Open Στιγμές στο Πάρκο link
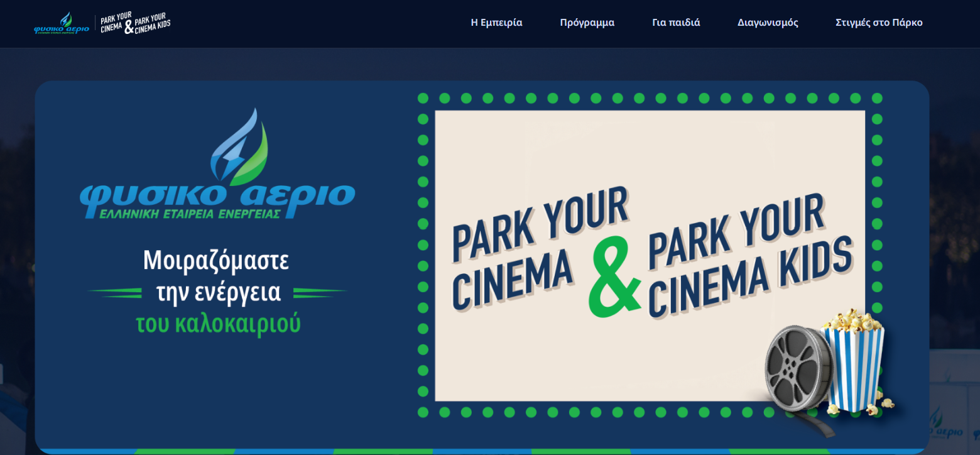 (879, 23)
